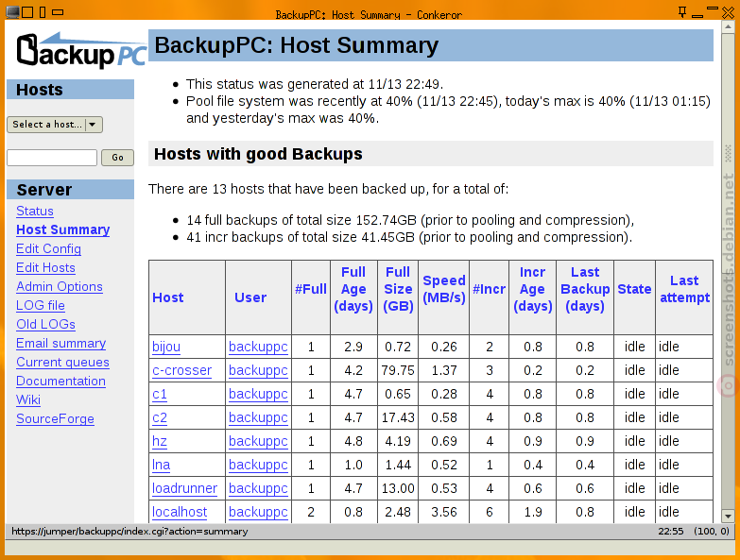Screen dimensions: 740x560
Task: Open the c1 host link
Action: (x=160, y=394)
